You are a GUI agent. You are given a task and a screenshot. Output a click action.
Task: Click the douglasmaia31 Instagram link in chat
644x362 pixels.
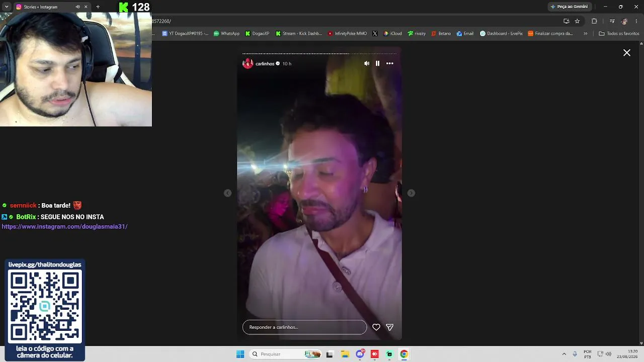coord(64,227)
